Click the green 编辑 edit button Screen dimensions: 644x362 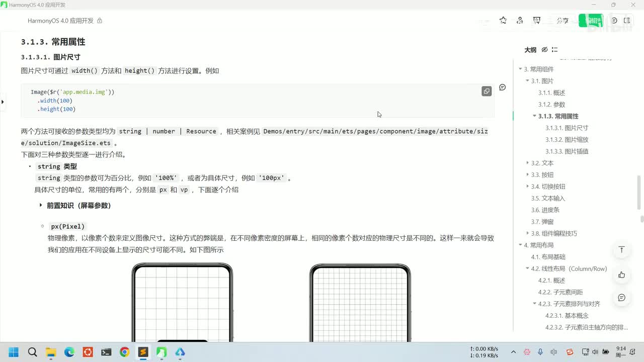click(591, 21)
